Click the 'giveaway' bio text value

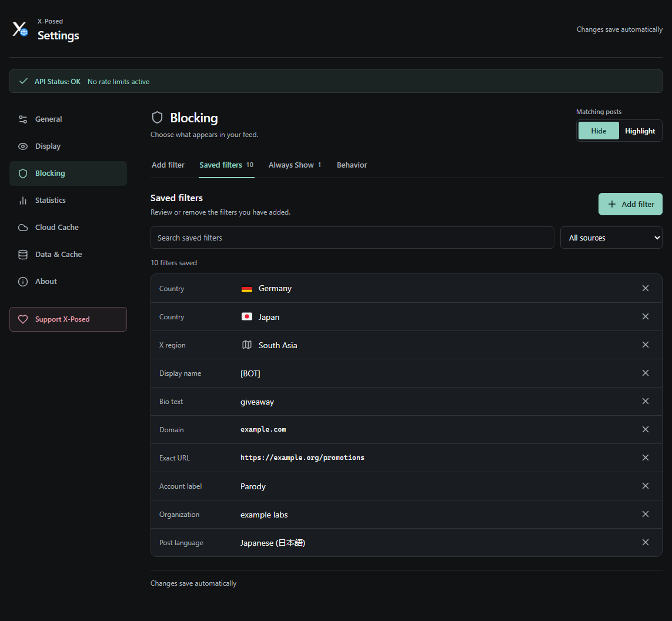tap(257, 402)
